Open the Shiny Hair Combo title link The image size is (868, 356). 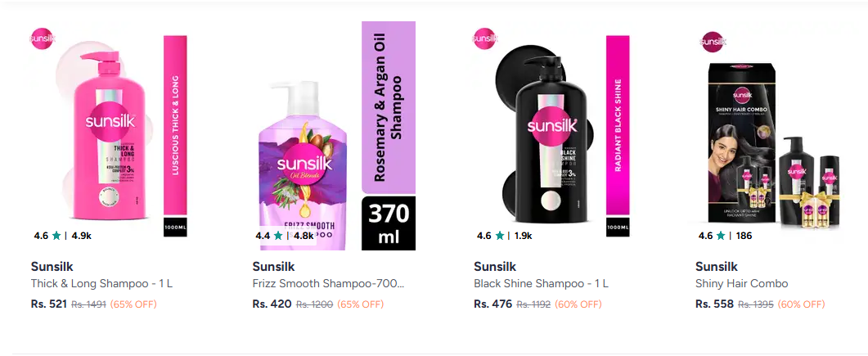(741, 284)
